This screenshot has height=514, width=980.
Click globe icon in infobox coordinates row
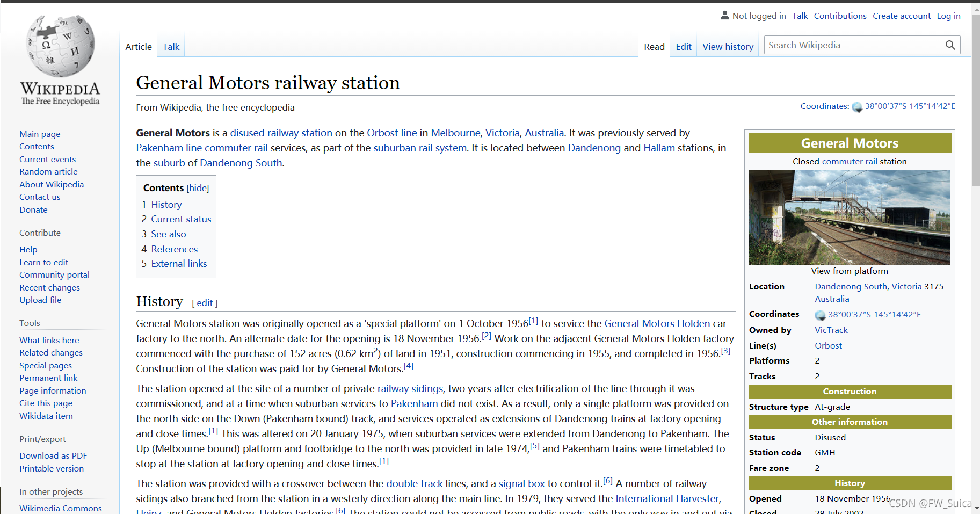coord(820,315)
